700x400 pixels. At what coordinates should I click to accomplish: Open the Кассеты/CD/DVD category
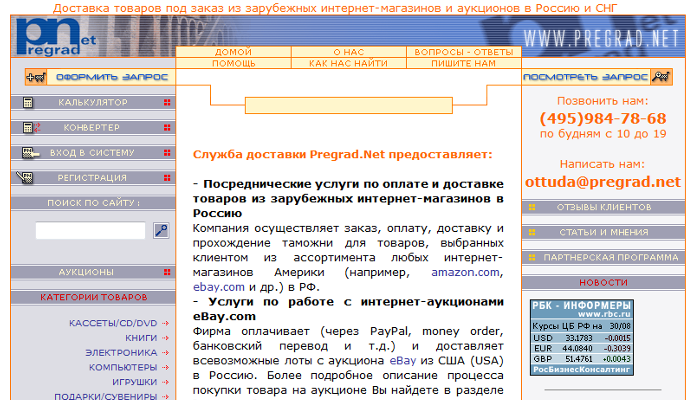[113, 323]
